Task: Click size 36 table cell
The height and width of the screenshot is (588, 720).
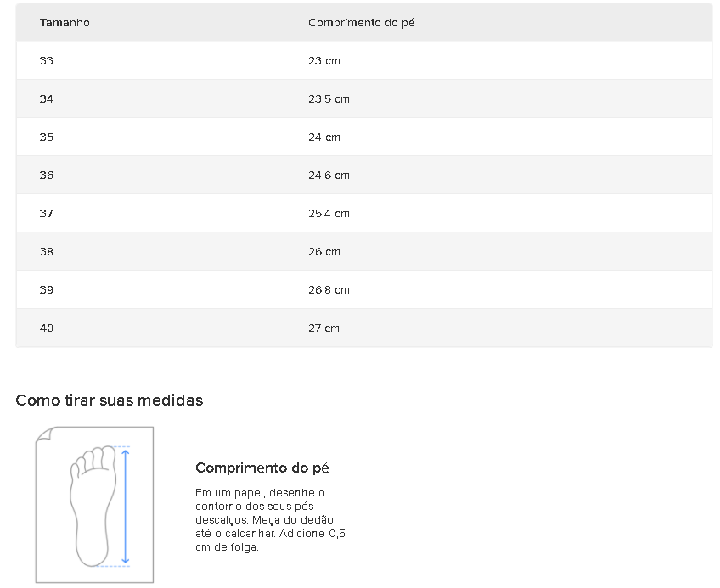Action: (47, 175)
